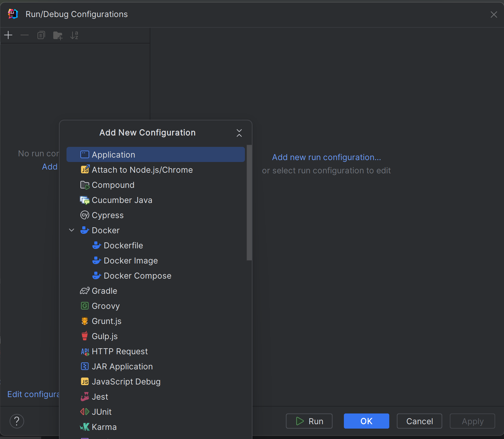Viewport: 504px width, 439px height.
Task: Click the Compound configuration folder icon
Action: (85, 185)
